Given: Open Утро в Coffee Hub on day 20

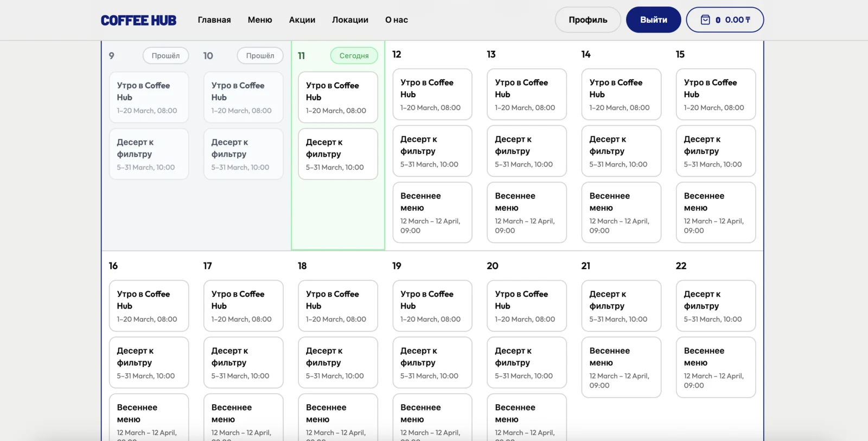Looking at the screenshot, I should (x=527, y=306).
